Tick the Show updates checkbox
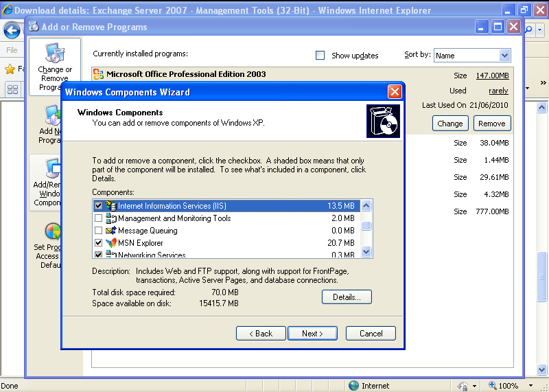 pos(320,56)
